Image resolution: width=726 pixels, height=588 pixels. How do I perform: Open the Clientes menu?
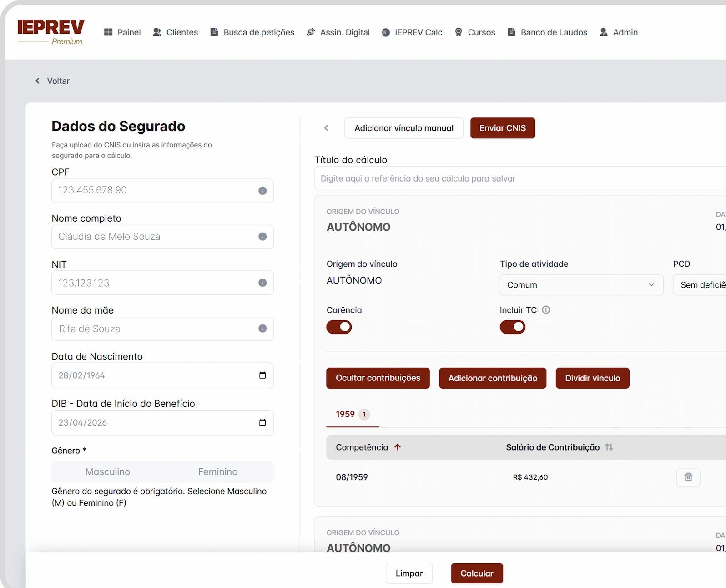tap(175, 32)
